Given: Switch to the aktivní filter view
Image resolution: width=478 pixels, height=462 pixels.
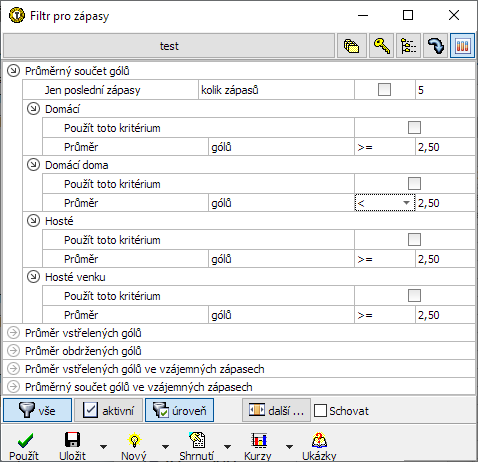Looking at the screenshot, I should 108,410.
